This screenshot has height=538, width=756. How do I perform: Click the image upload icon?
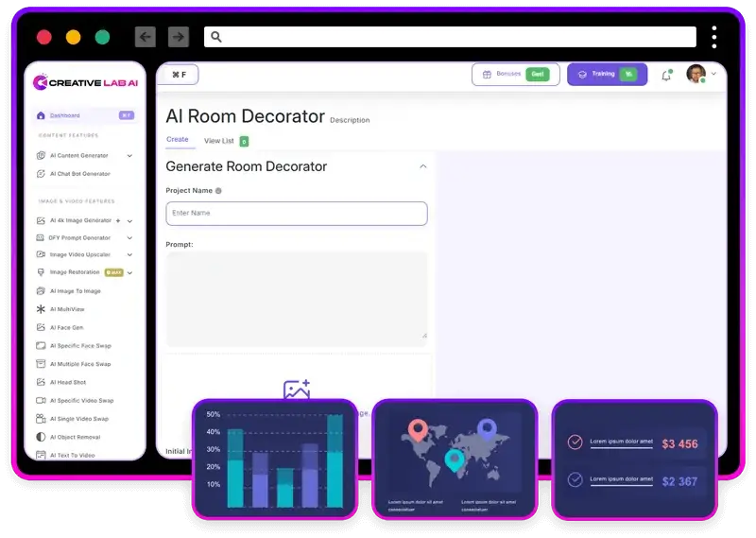point(297,390)
